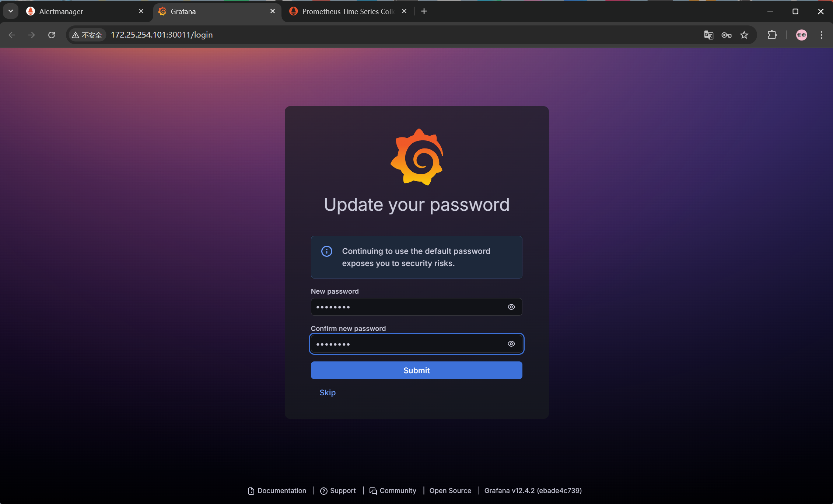This screenshot has height=504, width=833.
Task: Click the New password label
Action: (x=335, y=291)
